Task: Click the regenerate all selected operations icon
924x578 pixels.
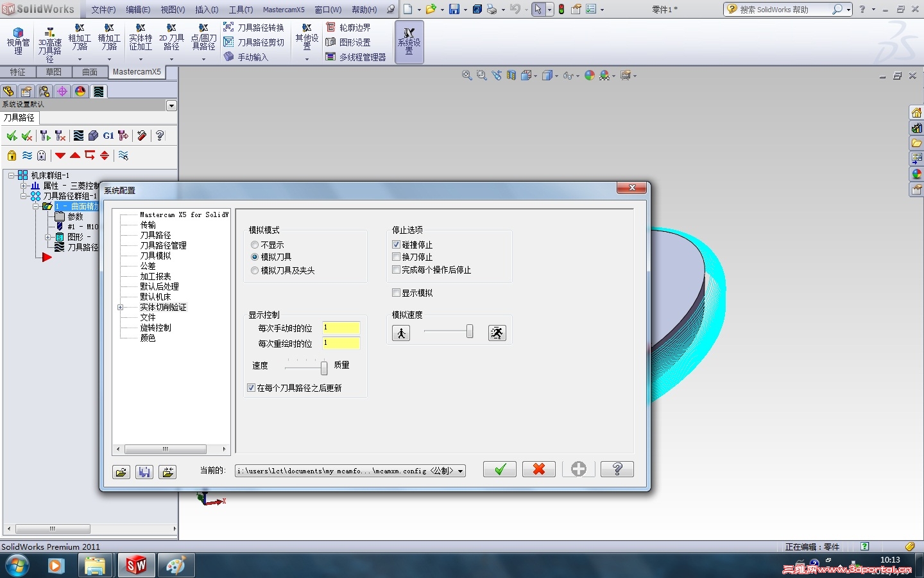Action: 44,136
